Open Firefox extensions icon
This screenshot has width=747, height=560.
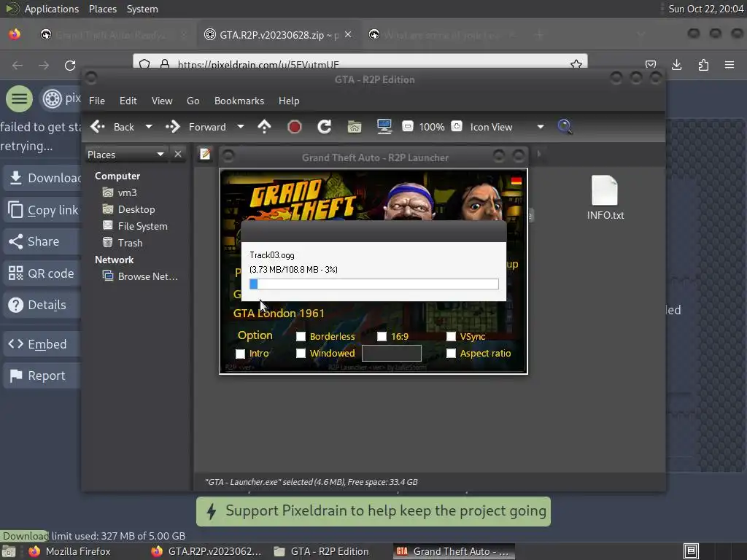tap(703, 65)
